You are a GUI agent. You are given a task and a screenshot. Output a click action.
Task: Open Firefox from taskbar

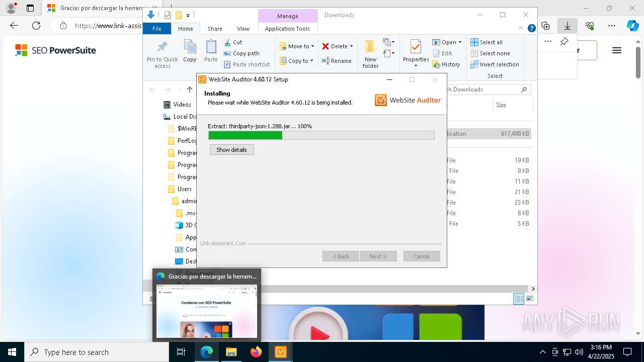(x=256, y=352)
